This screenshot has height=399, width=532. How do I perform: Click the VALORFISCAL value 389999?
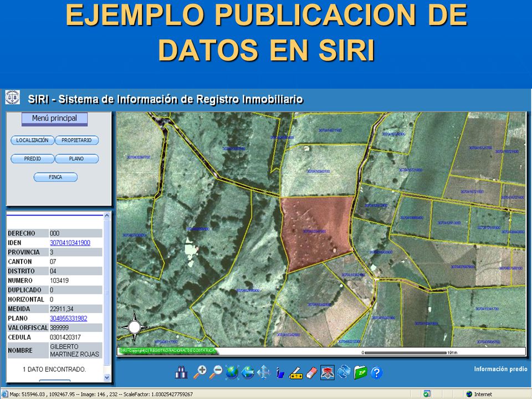click(x=59, y=328)
